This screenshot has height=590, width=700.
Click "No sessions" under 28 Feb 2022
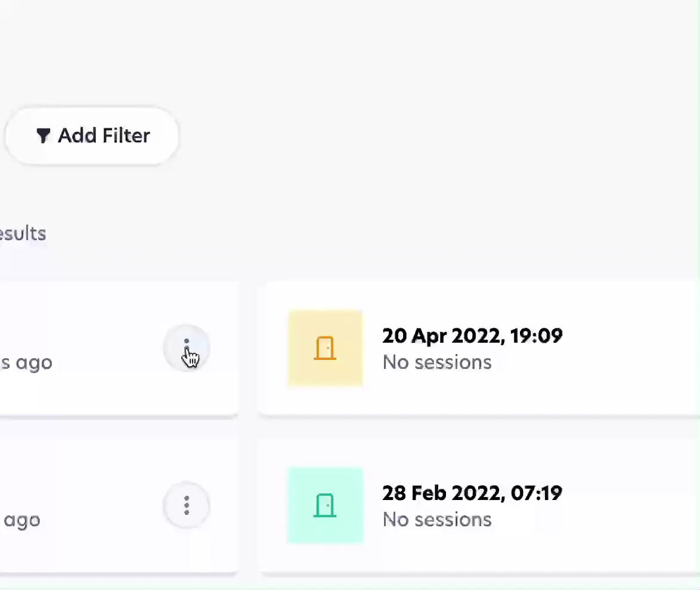pos(437,520)
